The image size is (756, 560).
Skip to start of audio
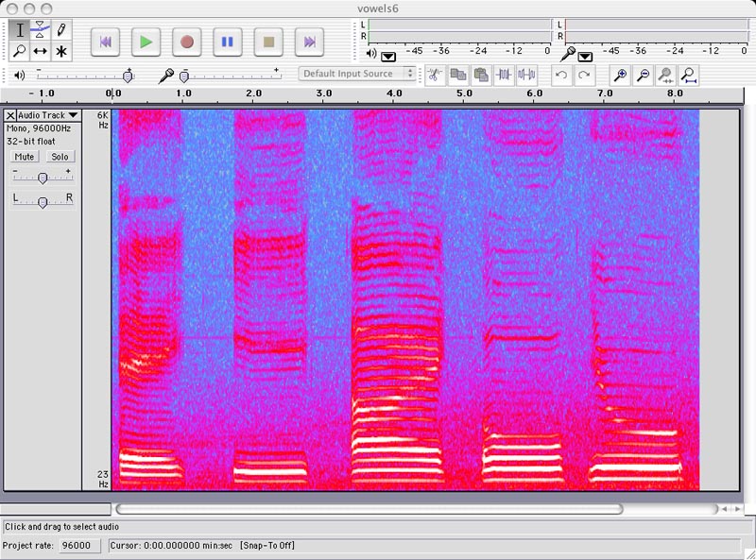105,42
